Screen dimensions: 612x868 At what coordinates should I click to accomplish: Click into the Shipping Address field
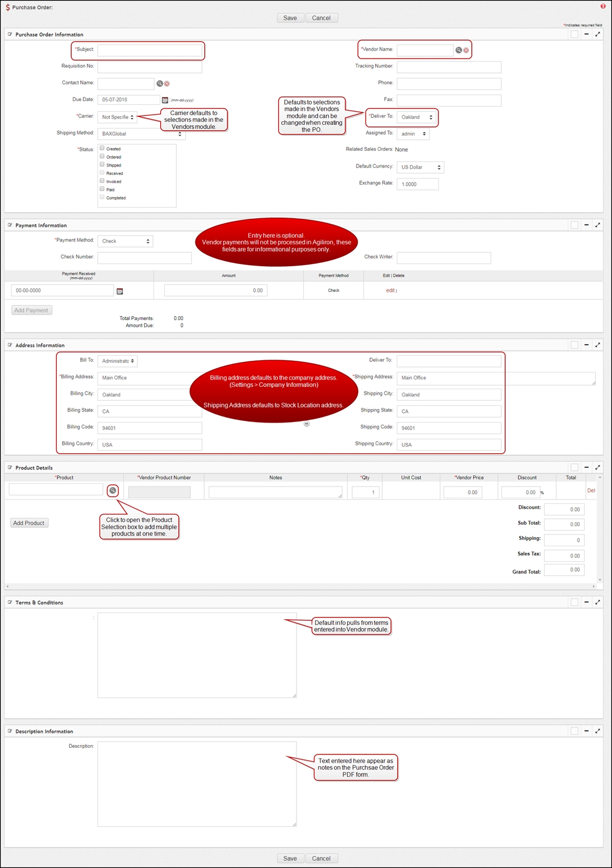pyautogui.click(x=496, y=378)
